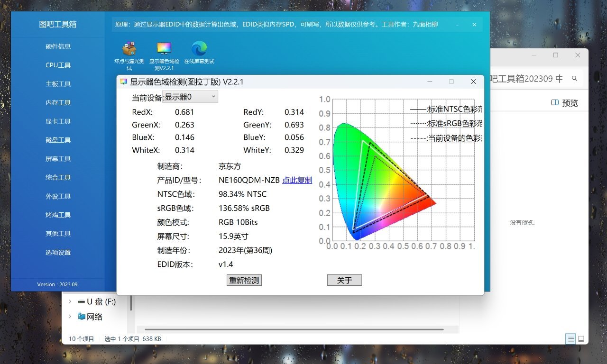Screen dimensions: 607x364
Task: Switch to CPU工具 in the sidebar
Action: click(x=58, y=65)
